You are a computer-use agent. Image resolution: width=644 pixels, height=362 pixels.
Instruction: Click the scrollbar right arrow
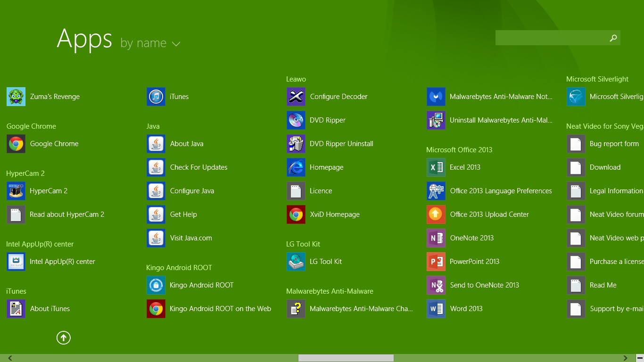pyautogui.click(x=626, y=358)
